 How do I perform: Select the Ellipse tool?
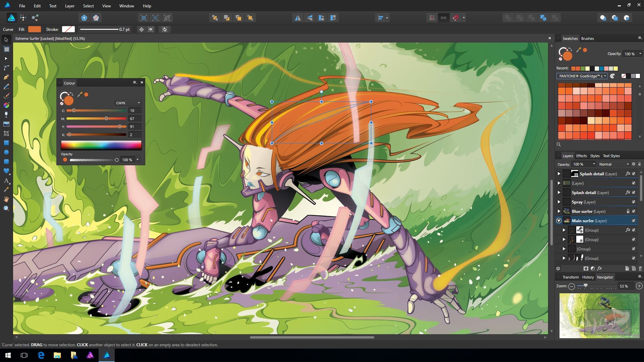6,152
